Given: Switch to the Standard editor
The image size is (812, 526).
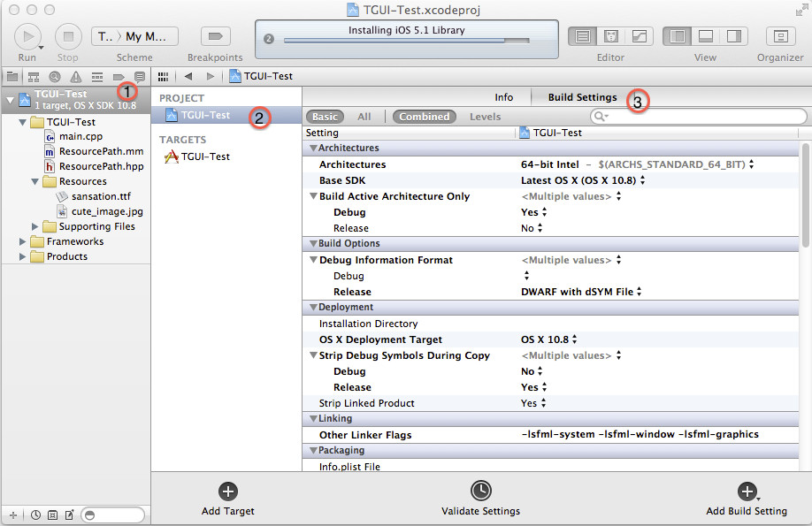Looking at the screenshot, I should point(583,36).
